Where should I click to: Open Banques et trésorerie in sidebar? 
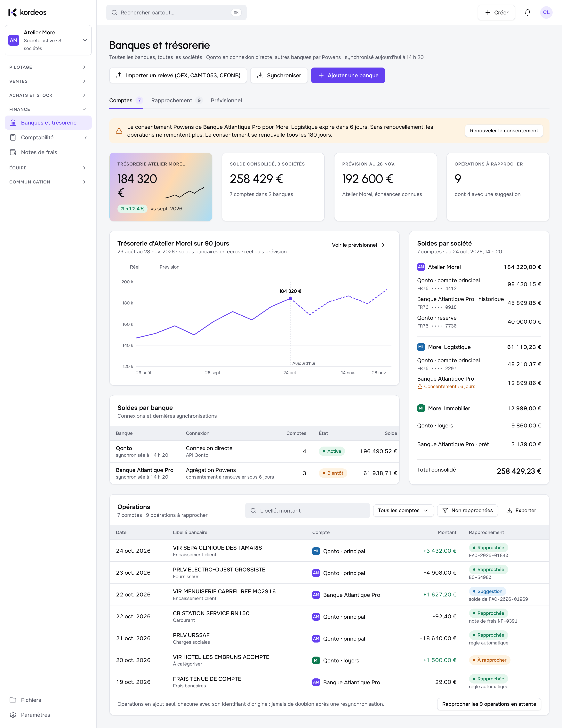pyautogui.click(x=48, y=123)
